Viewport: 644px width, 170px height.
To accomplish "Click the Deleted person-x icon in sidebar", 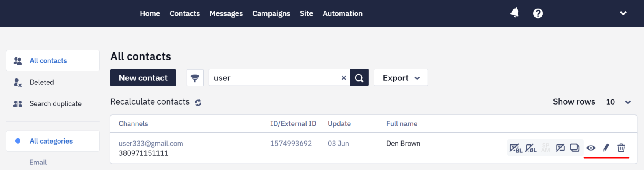I will [x=18, y=82].
